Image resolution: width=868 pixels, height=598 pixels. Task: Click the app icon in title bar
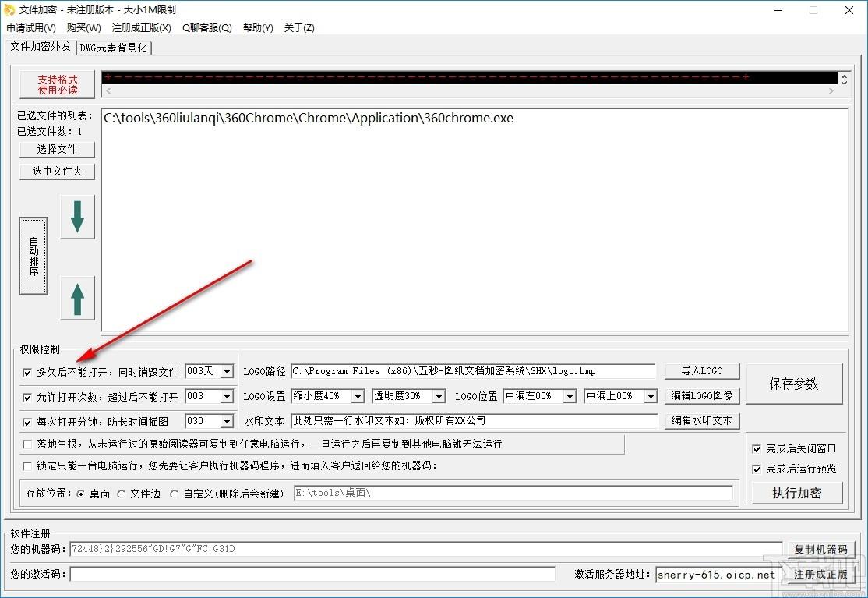9,10
